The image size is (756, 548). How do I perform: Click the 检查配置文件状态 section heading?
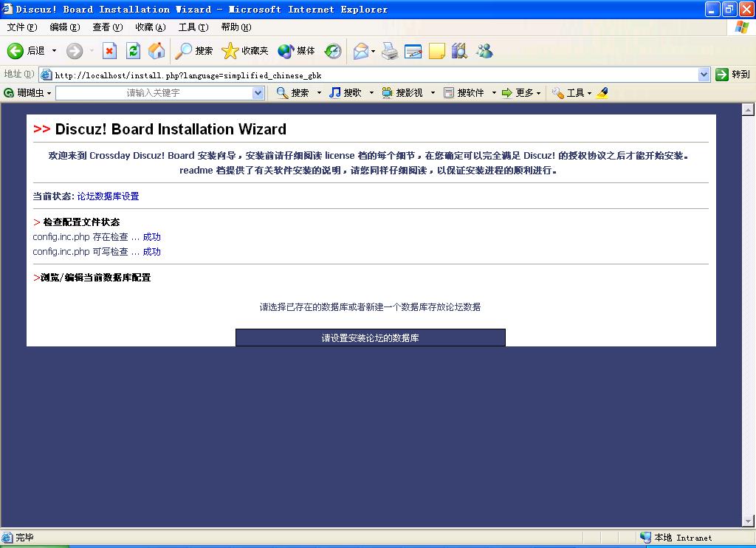pos(81,222)
